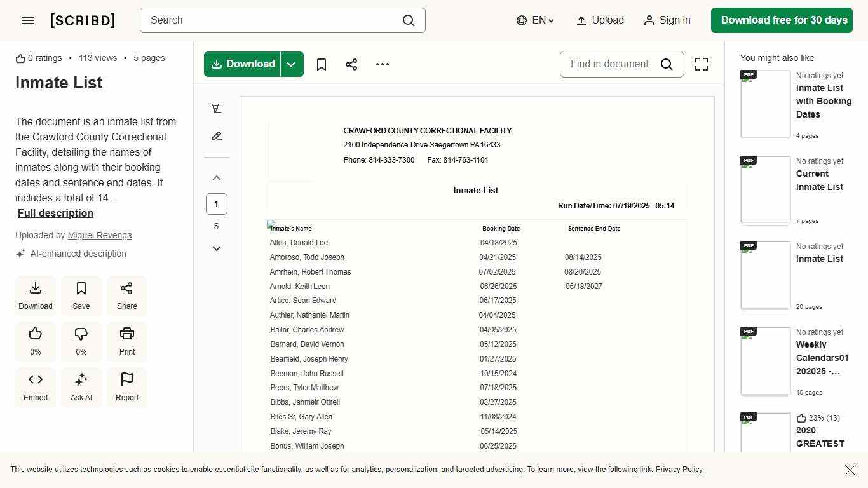
Task: Give the document a thumbs up
Action: pyautogui.click(x=35, y=341)
